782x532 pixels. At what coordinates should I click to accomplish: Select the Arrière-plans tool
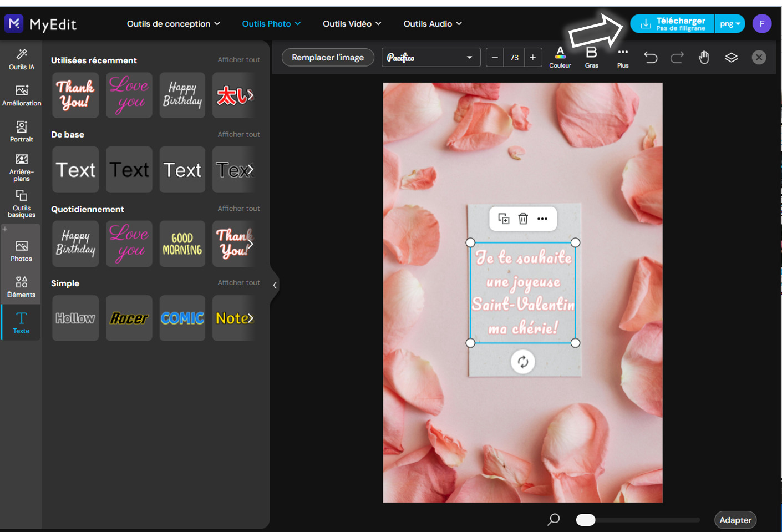click(21, 164)
